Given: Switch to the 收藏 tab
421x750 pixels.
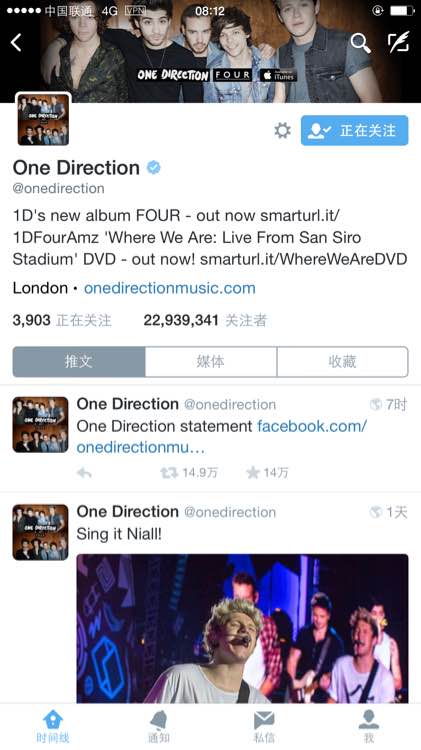Looking at the screenshot, I should [x=343, y=362].
